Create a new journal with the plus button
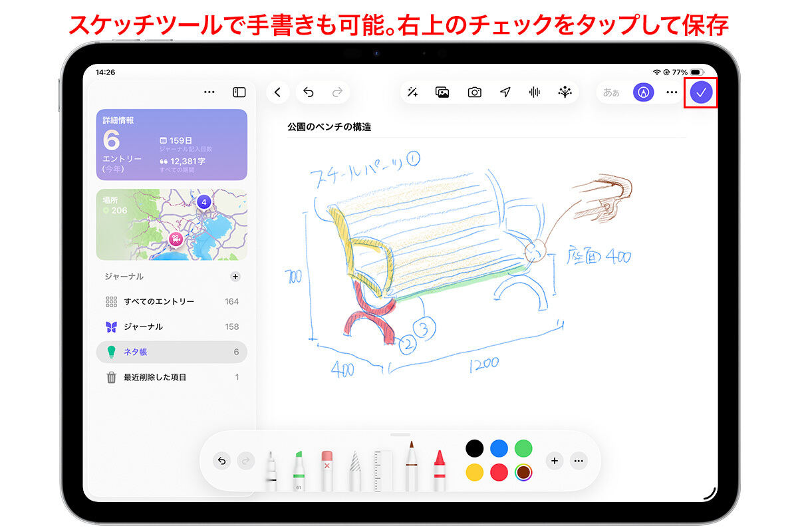Viewport: 798px width, 532px height. [234, 277]
